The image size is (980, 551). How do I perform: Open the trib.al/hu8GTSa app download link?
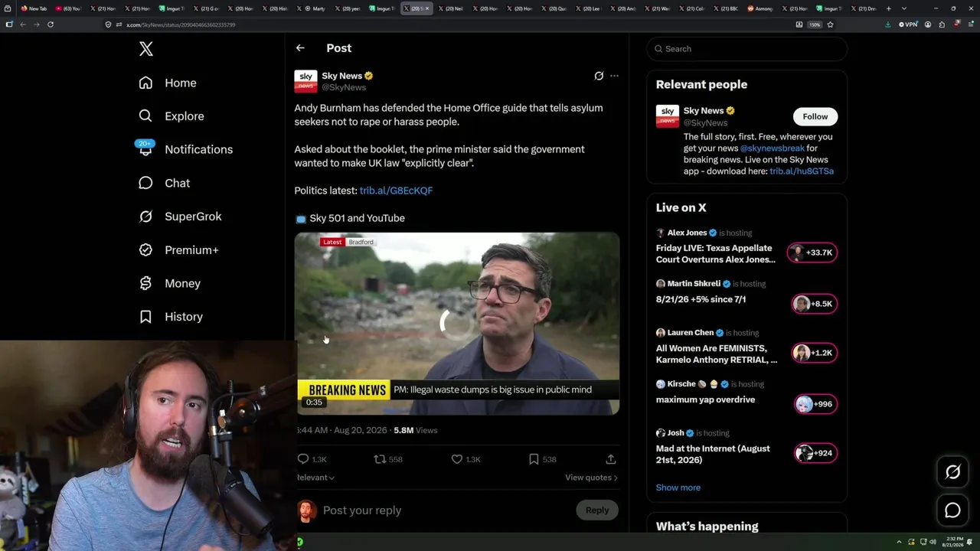802,171
